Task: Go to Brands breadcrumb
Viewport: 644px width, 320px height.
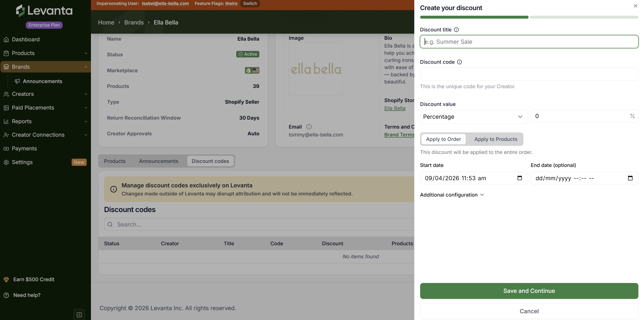Action: coord(134,22)
